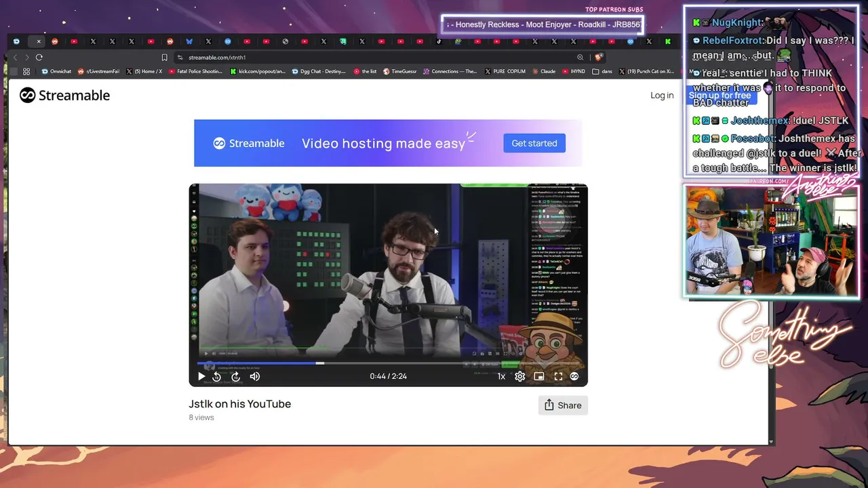
Task: Reload the current page
Action: pos(39,58)
